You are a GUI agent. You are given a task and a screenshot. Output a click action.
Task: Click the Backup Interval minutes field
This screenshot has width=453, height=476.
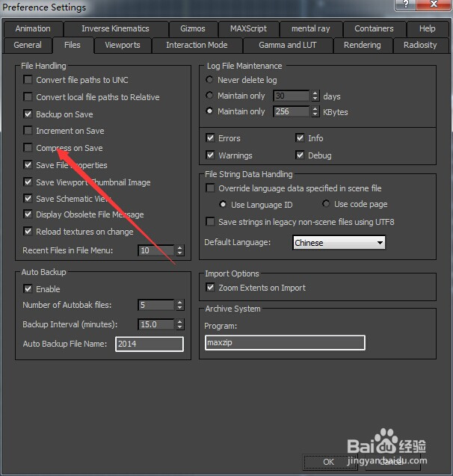[156, 324]
